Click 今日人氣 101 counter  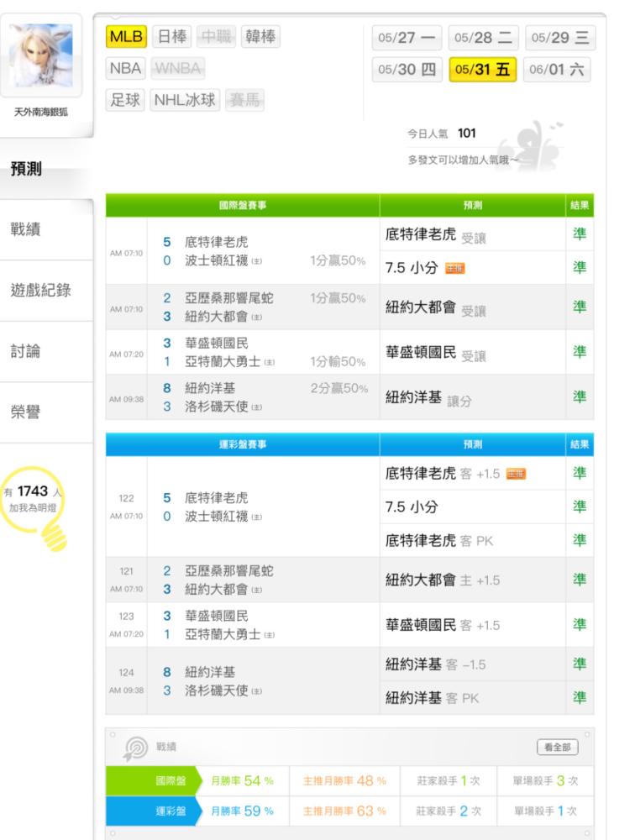[442, 134]
